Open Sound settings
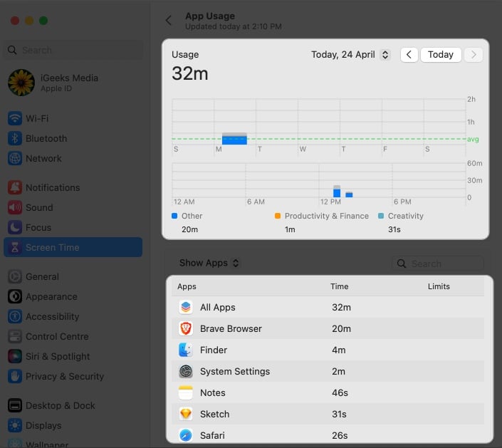This screenshot has height=448, width=502. click(73, 207)
